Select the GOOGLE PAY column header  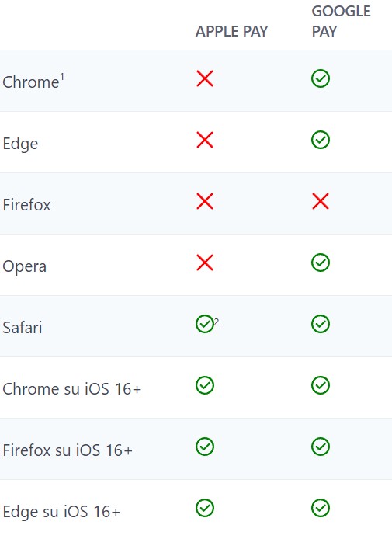(x=341, y=21)
